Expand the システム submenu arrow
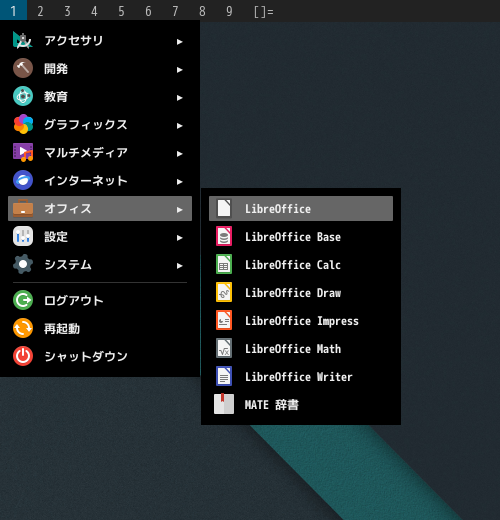 180,266
